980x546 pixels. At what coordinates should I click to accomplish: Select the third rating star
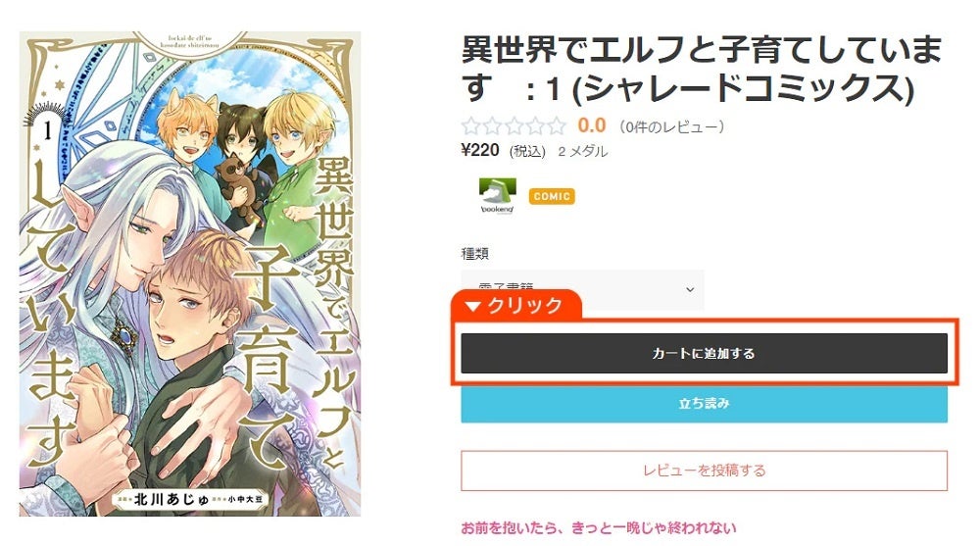(x=514, y=126)
